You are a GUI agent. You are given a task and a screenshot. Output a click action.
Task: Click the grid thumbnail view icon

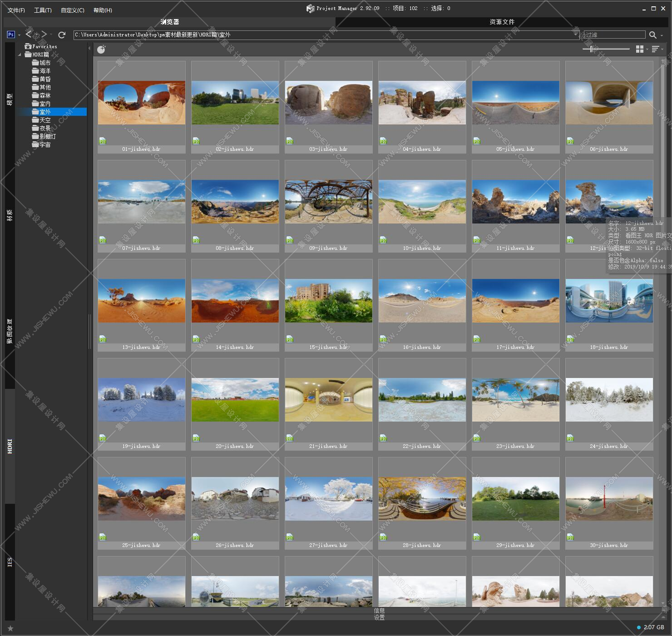click(x=639, y=49)
